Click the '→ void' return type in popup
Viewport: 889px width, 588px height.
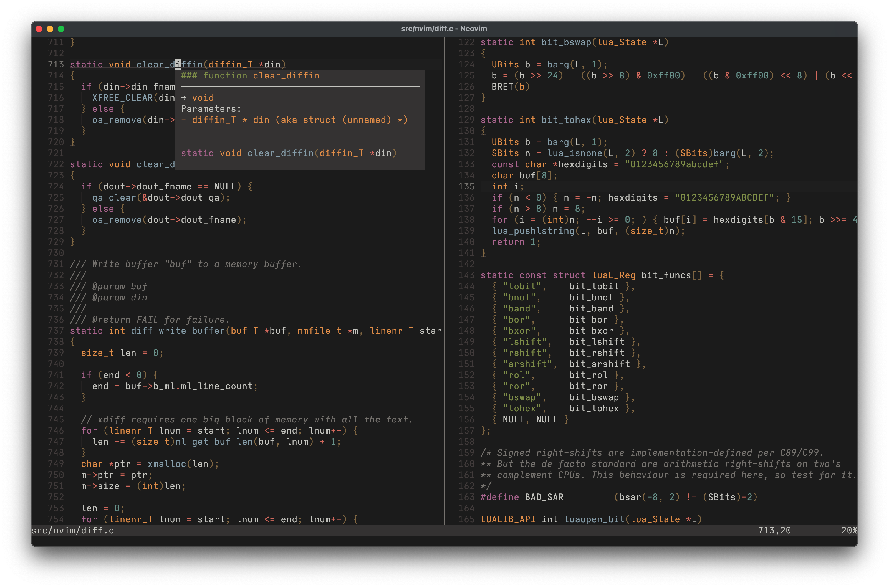[x=197, y=98]
